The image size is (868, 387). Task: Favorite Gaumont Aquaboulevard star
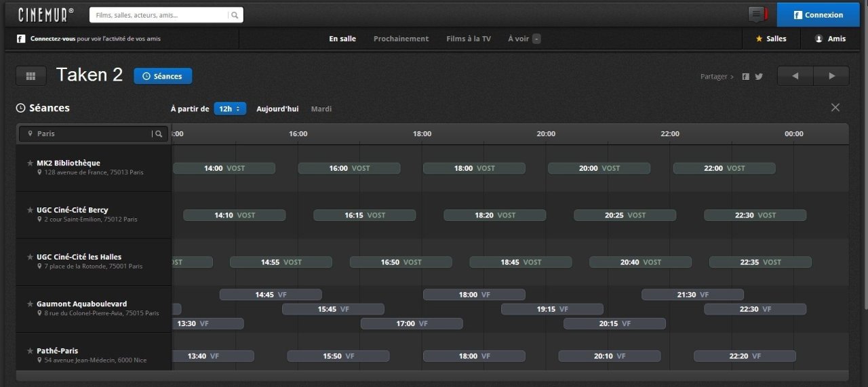click(x=30, y=304)
